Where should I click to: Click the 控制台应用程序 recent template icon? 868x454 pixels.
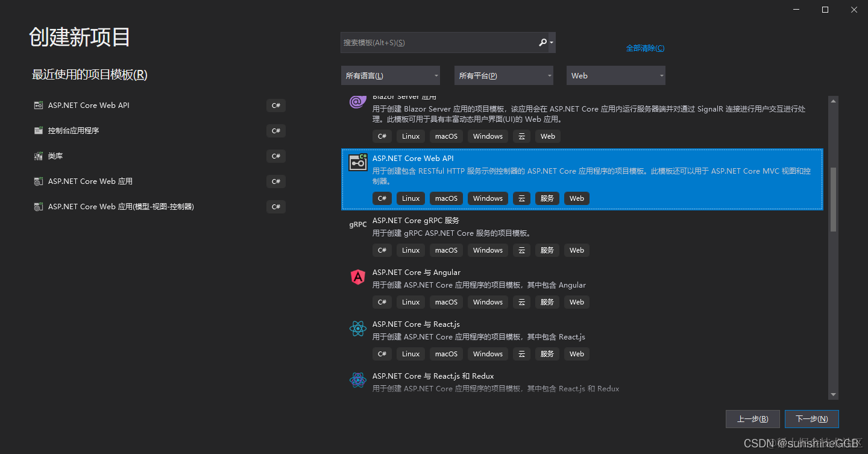39,131
